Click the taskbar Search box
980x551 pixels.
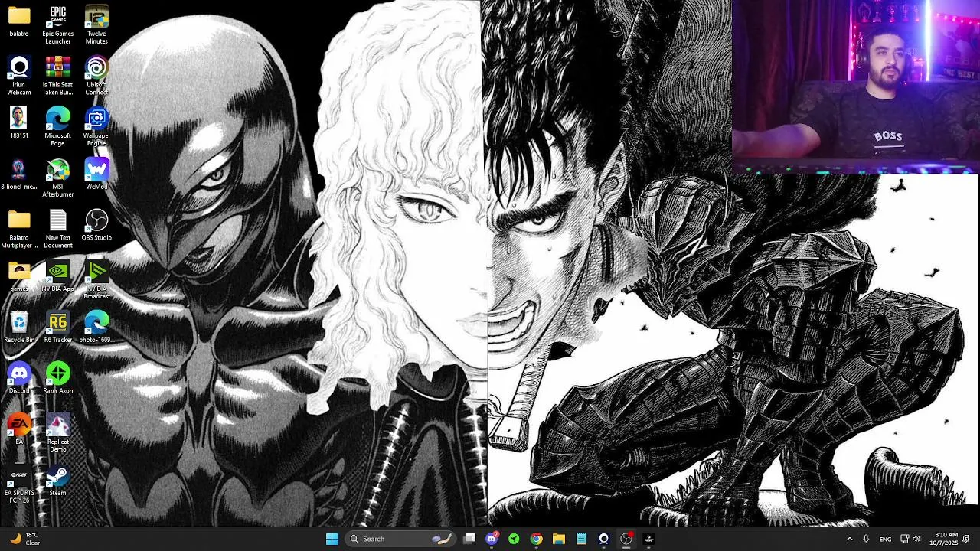(400, 539)
